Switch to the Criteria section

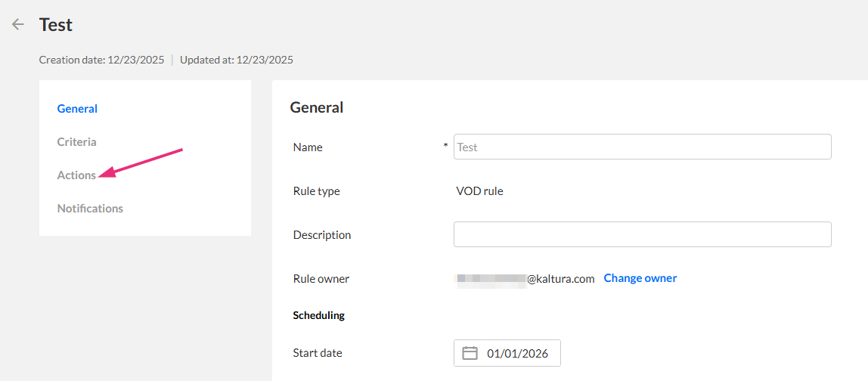76,142
